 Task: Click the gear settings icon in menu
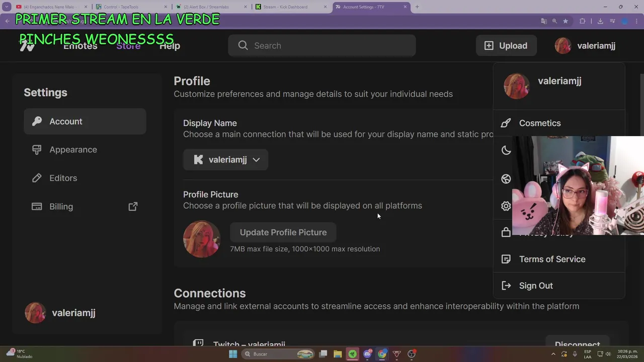pyautogui.click(x=506, y=206)
